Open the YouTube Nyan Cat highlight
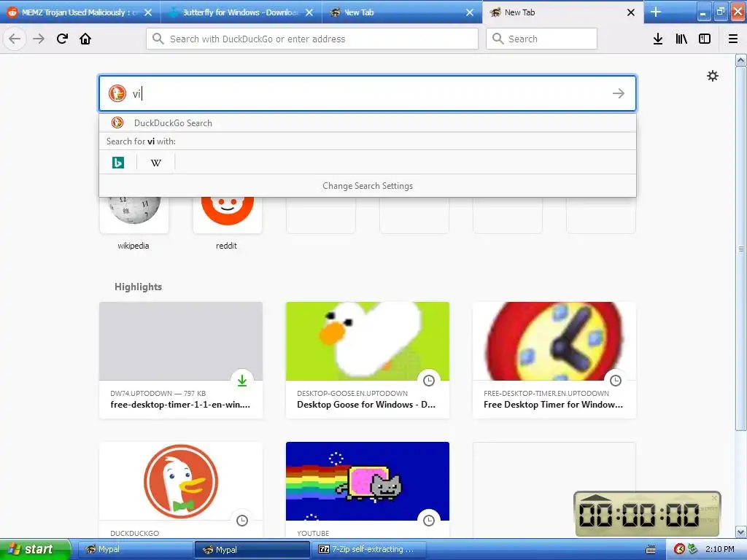This screenshot has height=560, width=747. click(368, 491)
